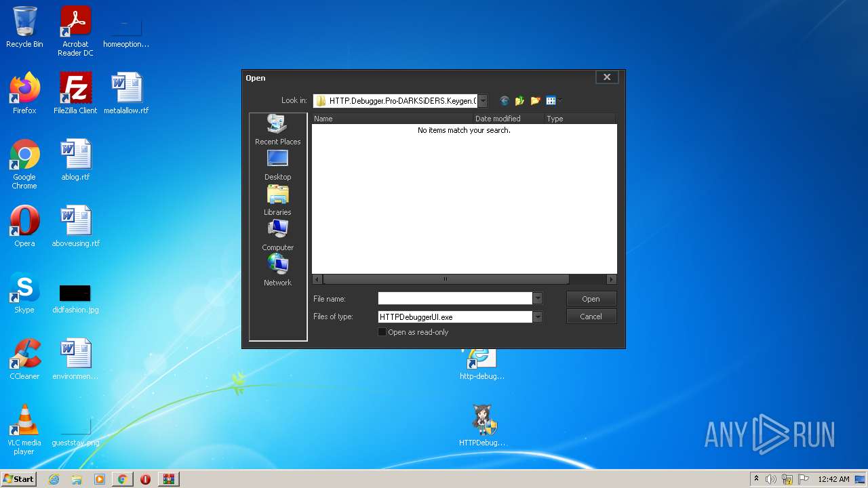The image size is (868, 488).
Task: Open media player taskbar icon
Action: tap(100, 479)
